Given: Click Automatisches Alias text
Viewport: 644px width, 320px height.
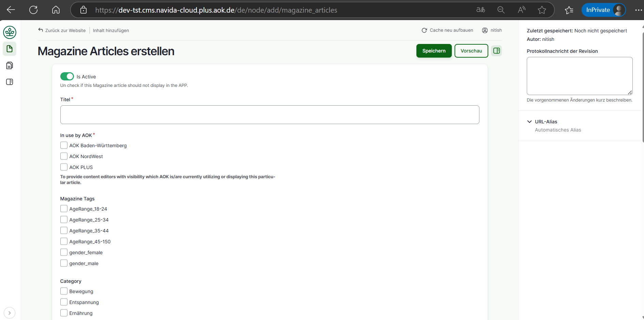Looking at the screenshot, I should (x=558, y=130).
